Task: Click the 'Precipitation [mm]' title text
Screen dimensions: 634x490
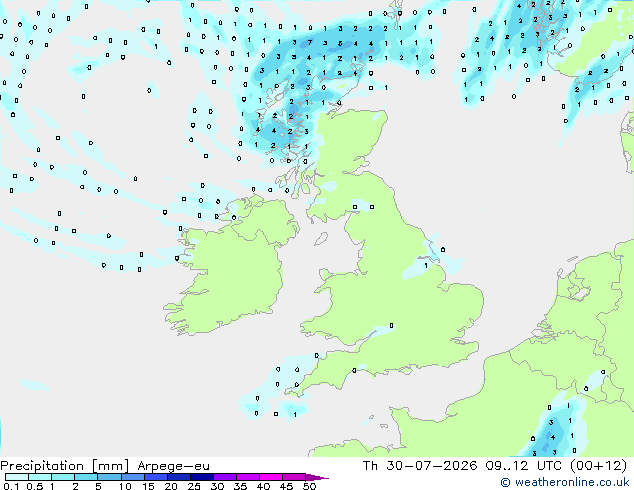Action: tap(65, 466)
